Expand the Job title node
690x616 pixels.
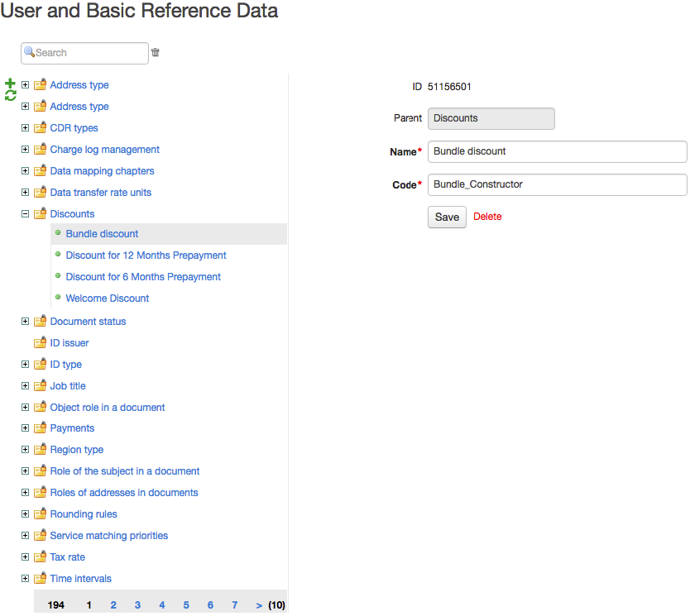(x=25, y=385)
